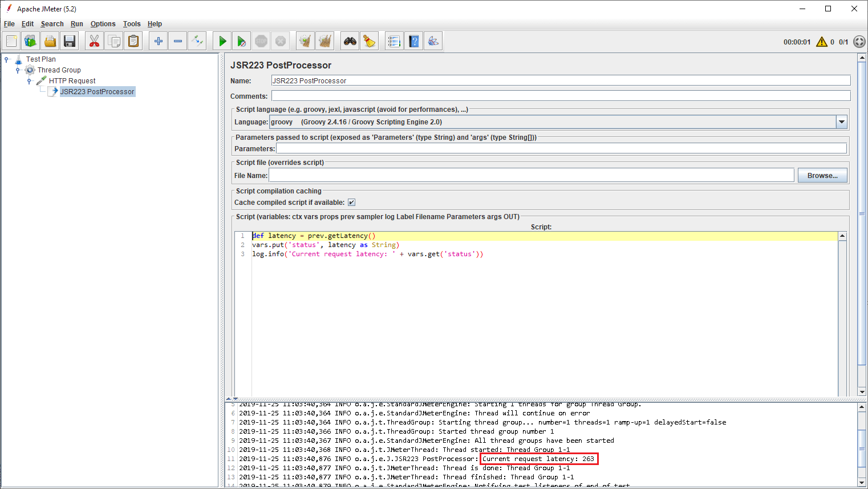Reset search with the yellow brush icon
The height and width of the screenshot is (489, 868).
(x=370, y=41)
